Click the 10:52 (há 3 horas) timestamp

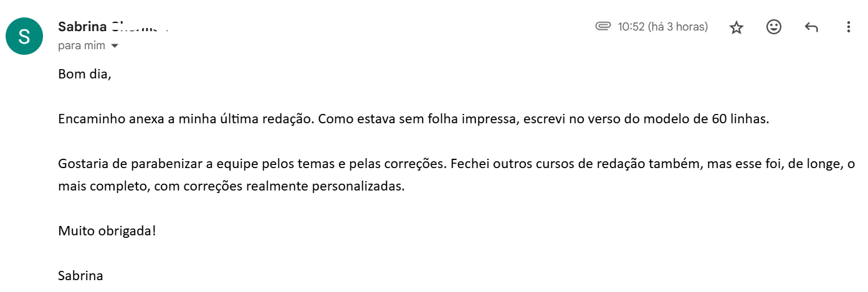pos(662,27)
